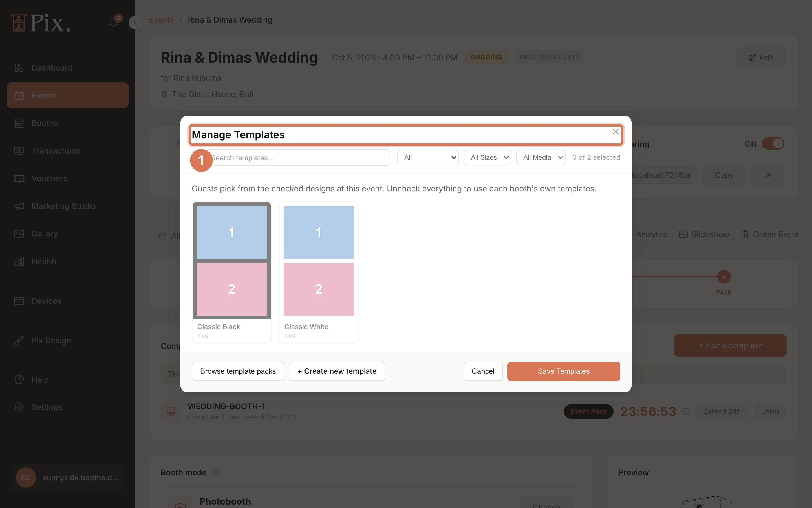Open Dashboard in the sidebar

(67, 68)
